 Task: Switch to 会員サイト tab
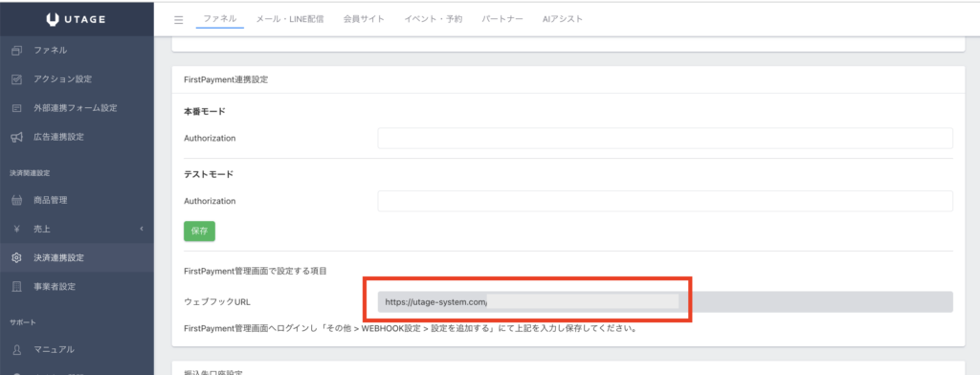tap(364, 19)
